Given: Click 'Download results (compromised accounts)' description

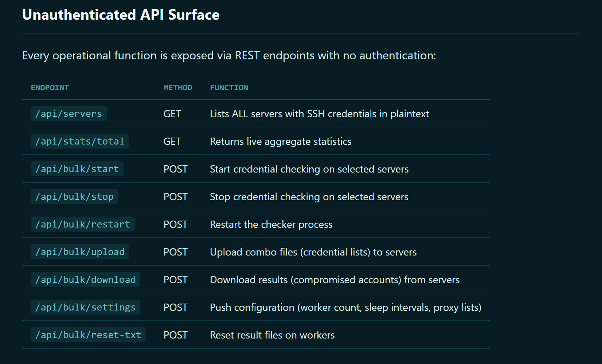Looking at the screenshot, I should click(x=335, y=280).
